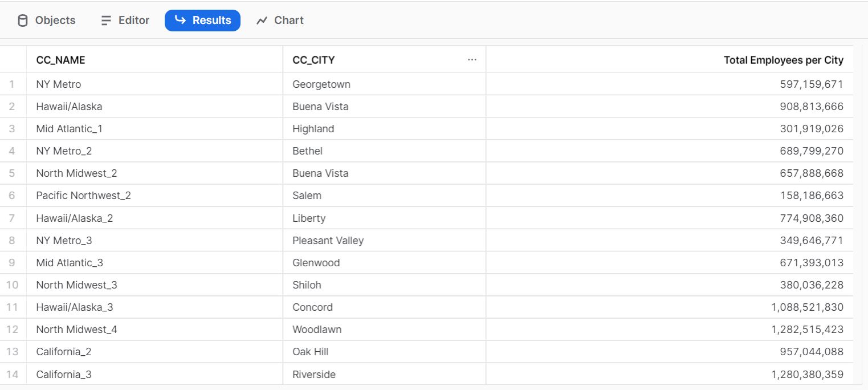Switch to the Editor tab
The width and height of the screenshot is (868, 390).
(125, 21)
